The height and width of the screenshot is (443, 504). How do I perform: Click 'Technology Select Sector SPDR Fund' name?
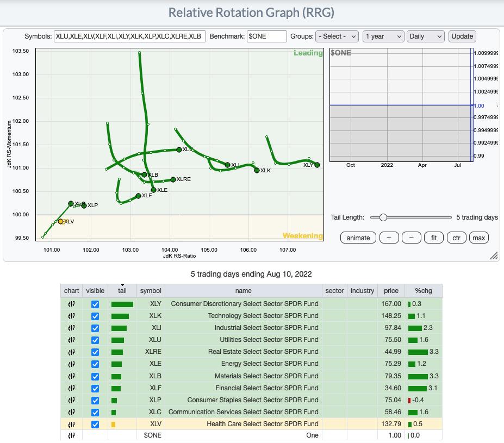pyautogui.click(x=263, y=316)
